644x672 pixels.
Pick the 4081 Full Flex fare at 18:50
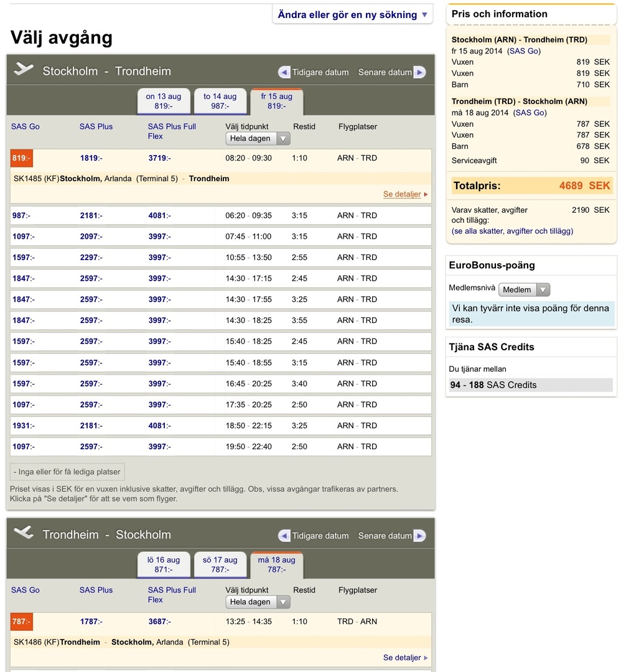click(x=158, y=426)
